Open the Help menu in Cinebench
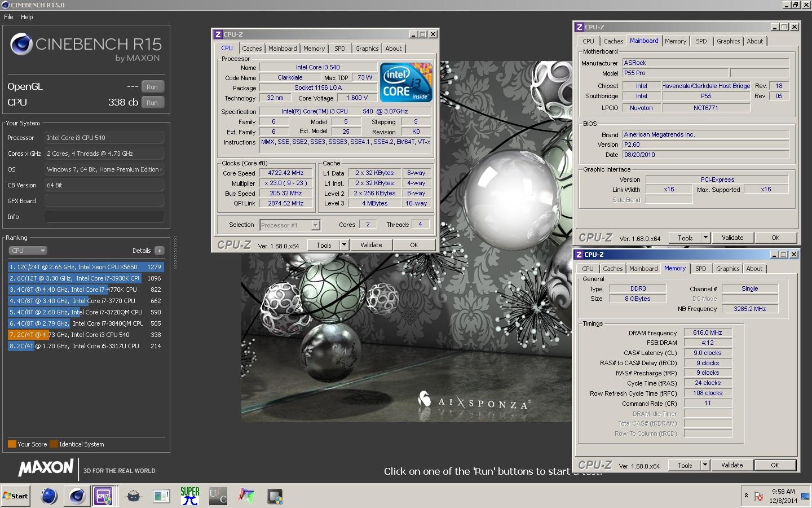This screenshot has height=508, width=812. (x=27, y=17)
